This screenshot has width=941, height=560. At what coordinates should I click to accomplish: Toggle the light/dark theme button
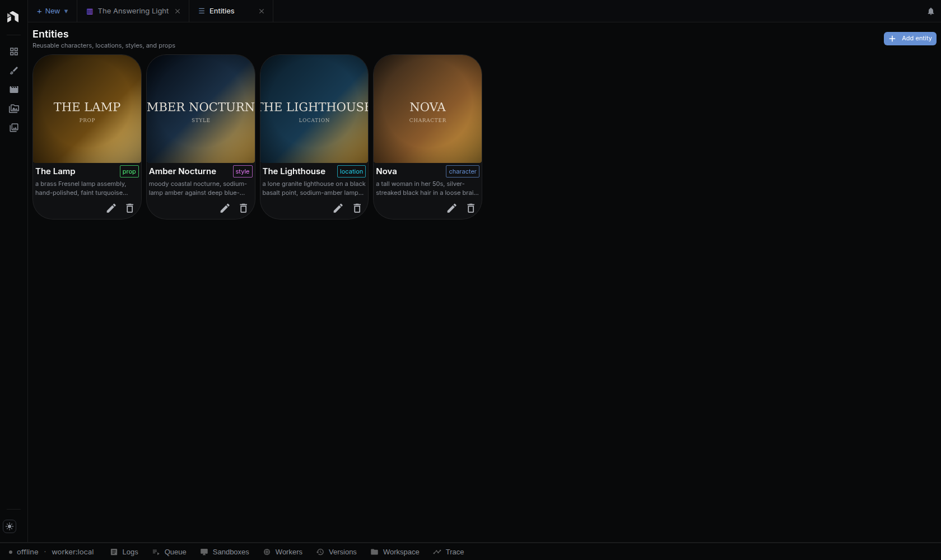(x=10, y=526)
